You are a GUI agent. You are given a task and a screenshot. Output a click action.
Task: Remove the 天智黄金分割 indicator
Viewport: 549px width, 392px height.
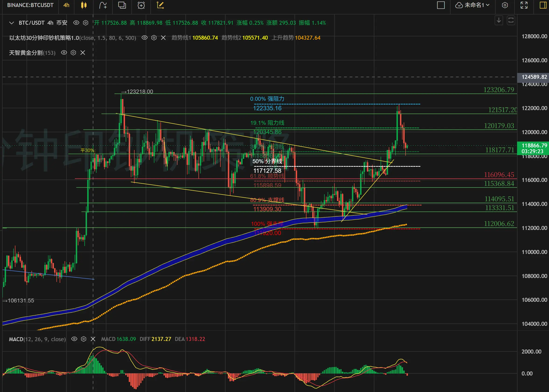coord(83,53)
